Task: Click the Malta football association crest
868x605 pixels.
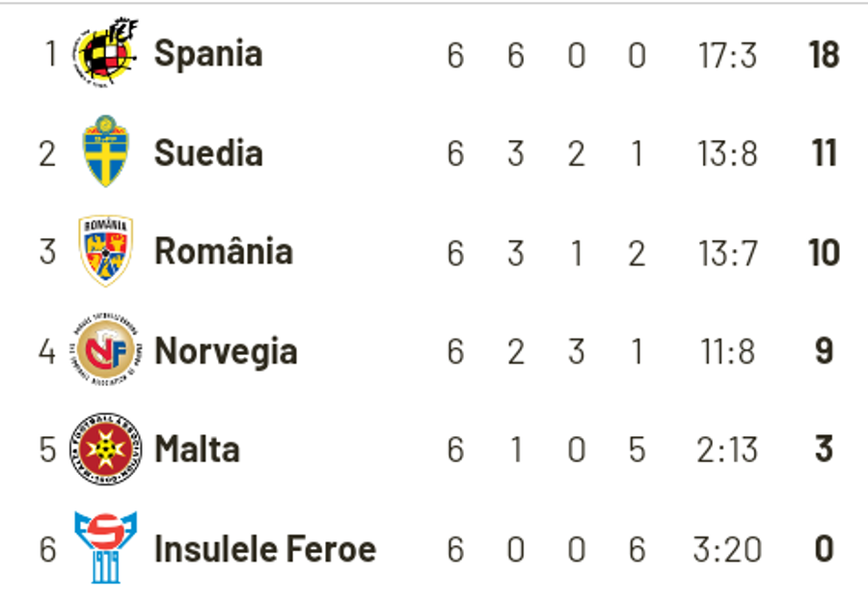Action: (106, 449)
